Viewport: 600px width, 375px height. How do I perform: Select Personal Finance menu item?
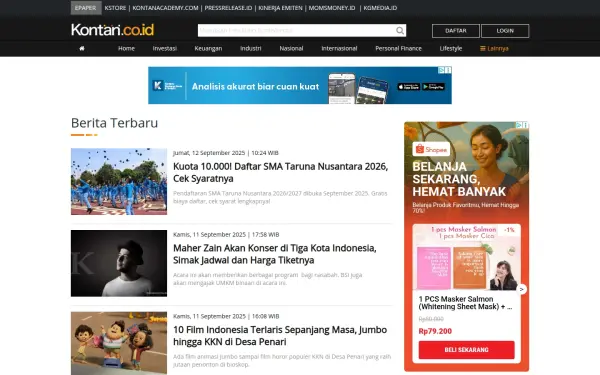398,49
